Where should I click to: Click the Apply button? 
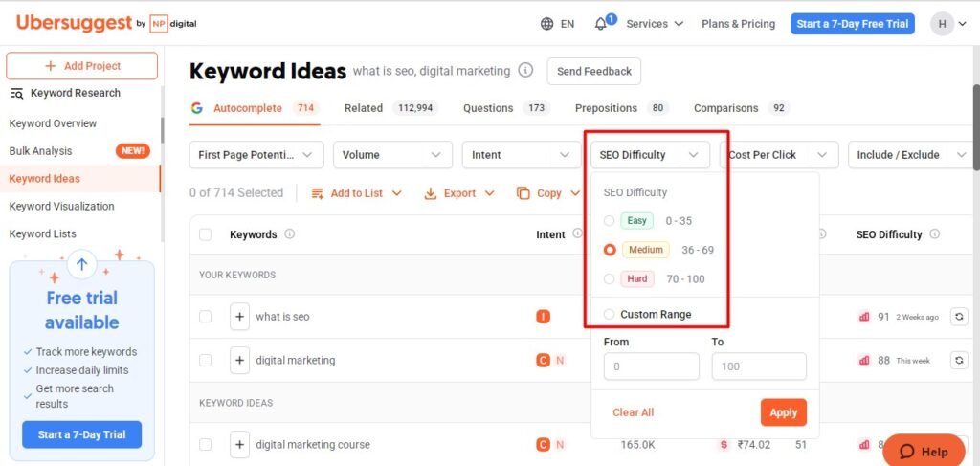tap(783, 412)
